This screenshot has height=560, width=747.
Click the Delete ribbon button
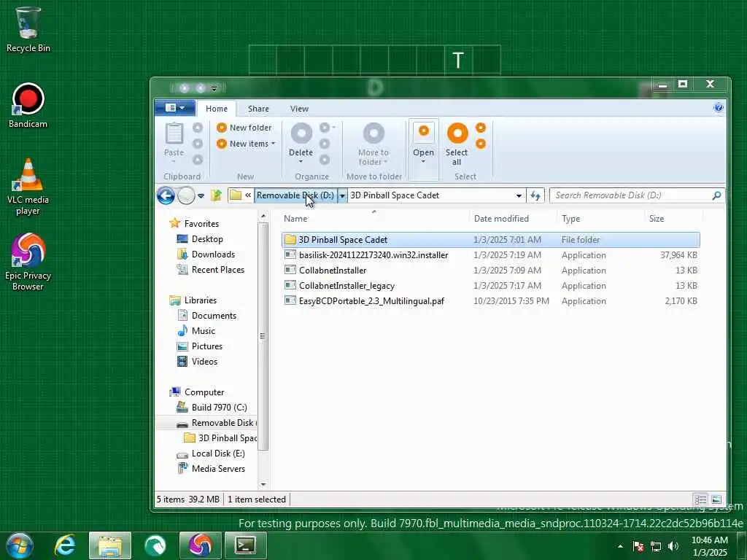click(301, 139)
